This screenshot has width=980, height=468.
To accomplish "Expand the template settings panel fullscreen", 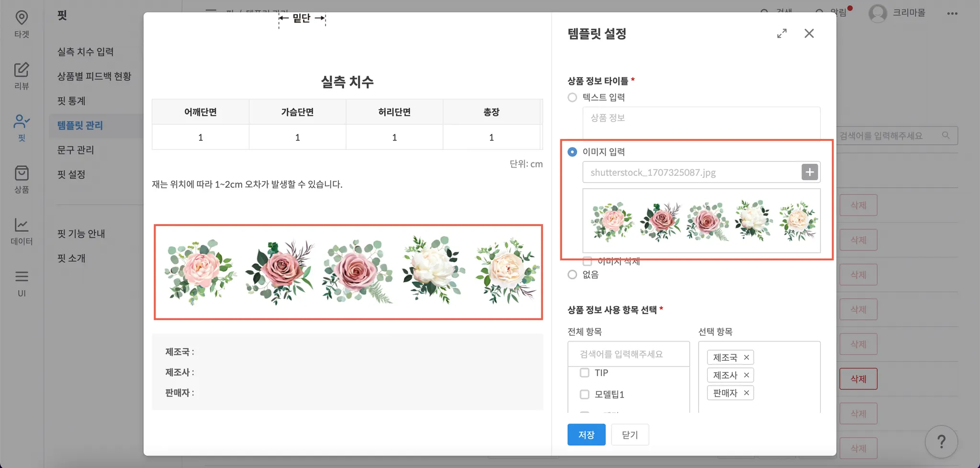I will point(782,34).
